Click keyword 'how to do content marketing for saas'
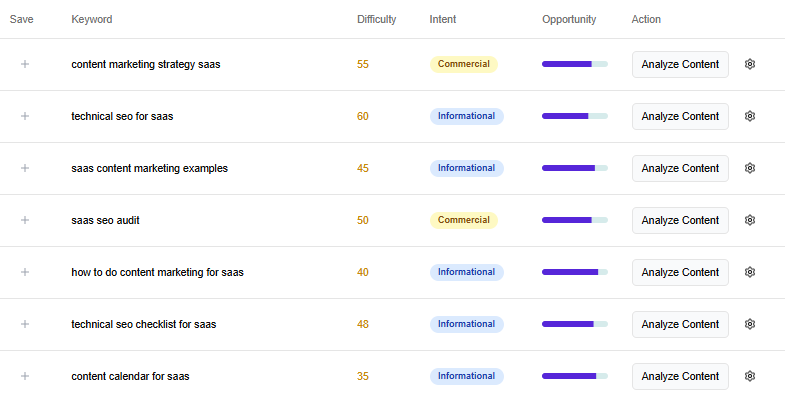Image resolution: width=785 pixels, height=394 pixels. click(x=157, y=273)
